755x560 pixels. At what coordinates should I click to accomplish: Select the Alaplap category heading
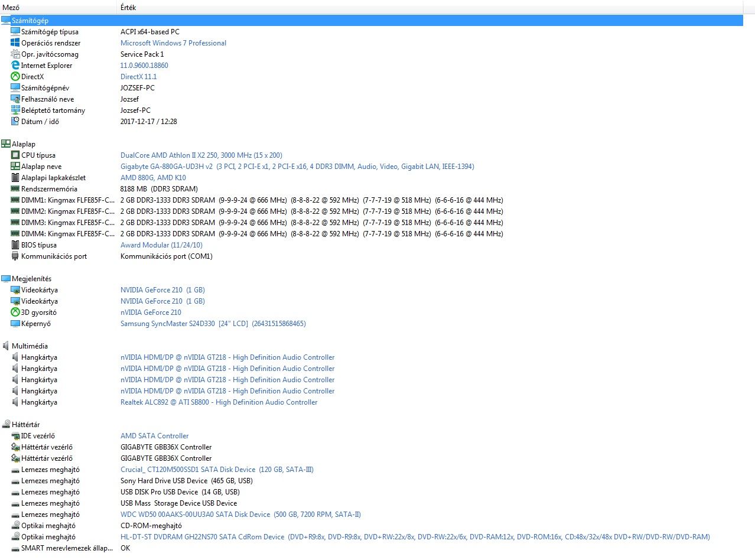(x=24, y=144)
